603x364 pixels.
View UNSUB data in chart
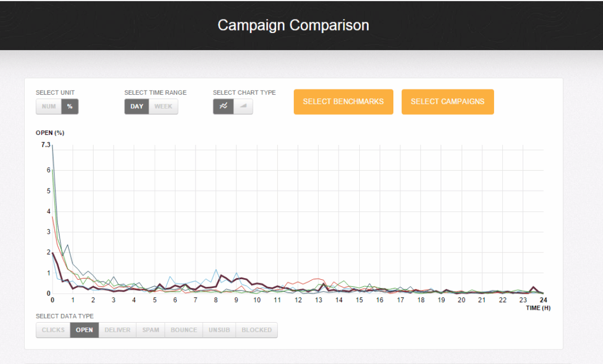click(219, 330)
